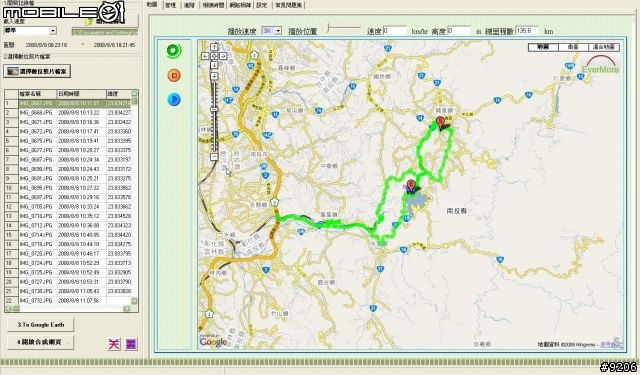640x375 pixels.
Task: Switch map view to 地圖 mode
Action: pos(543,47)
